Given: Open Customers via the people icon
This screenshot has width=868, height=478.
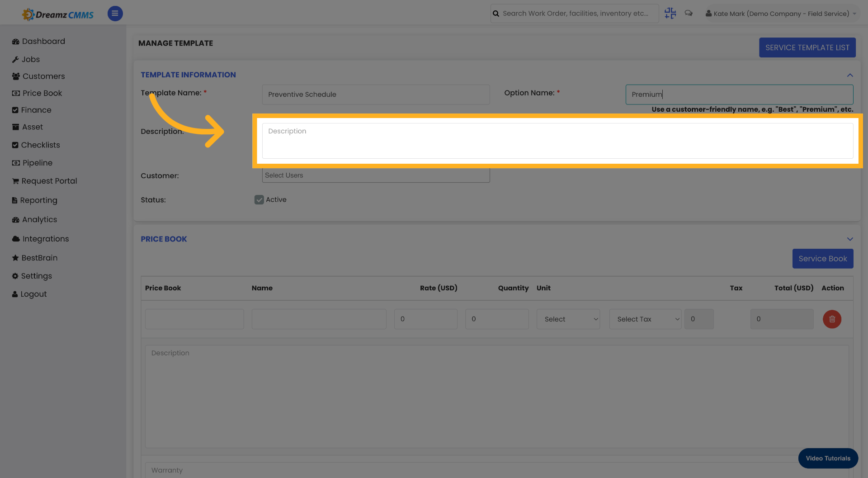Looking at the screenshot, I should tap(15, 76).
